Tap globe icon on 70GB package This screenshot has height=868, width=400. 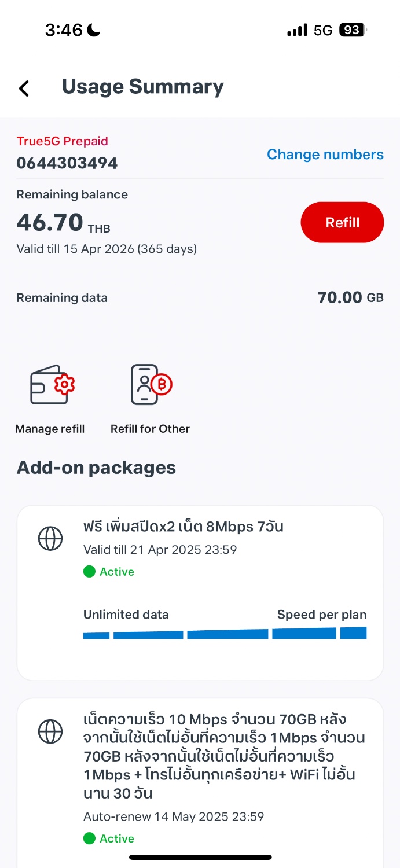point(50,732)
